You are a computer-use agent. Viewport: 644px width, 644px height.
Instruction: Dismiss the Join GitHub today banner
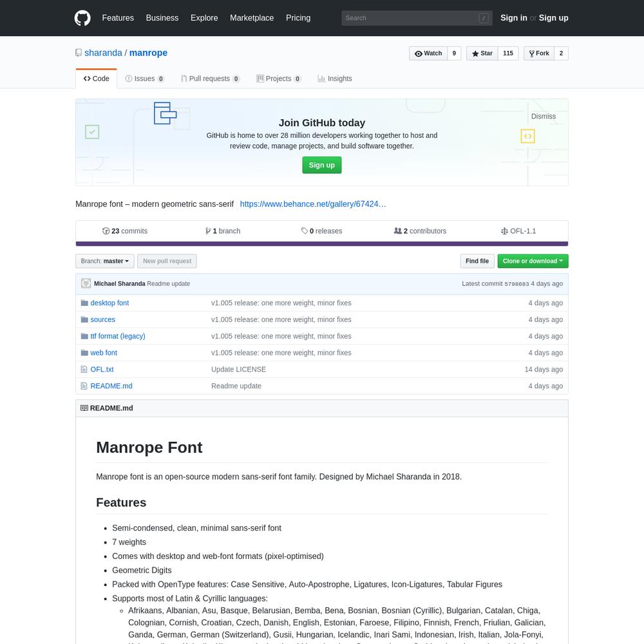pyautogui.click(x=544, y=117)
